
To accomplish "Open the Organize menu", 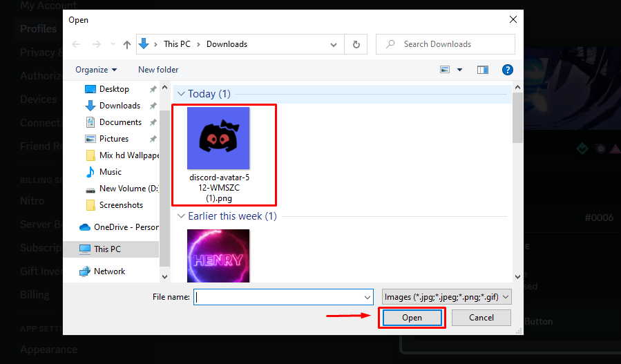I will [96, 70].
